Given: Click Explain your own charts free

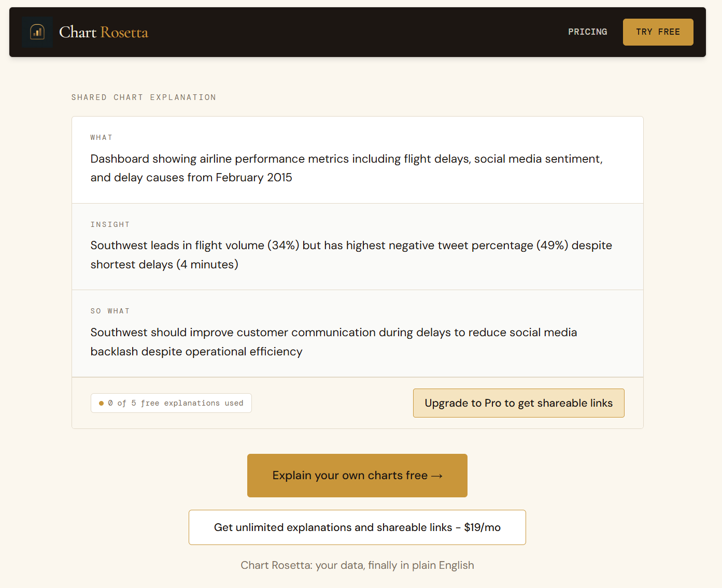Looking at the screenshot, I should [357, 476].
